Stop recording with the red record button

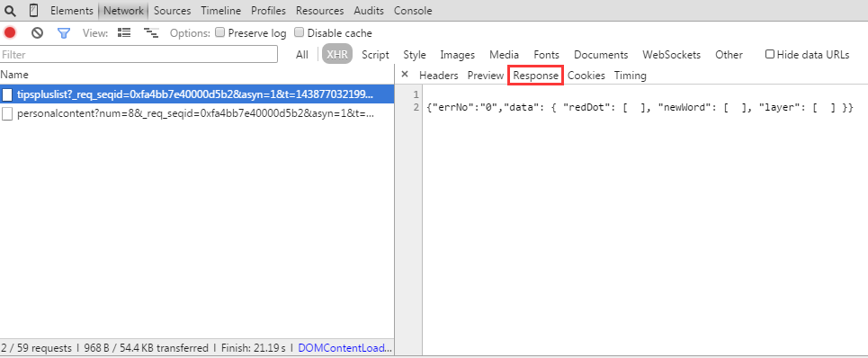pyautogui.click(x=10, y=32)
